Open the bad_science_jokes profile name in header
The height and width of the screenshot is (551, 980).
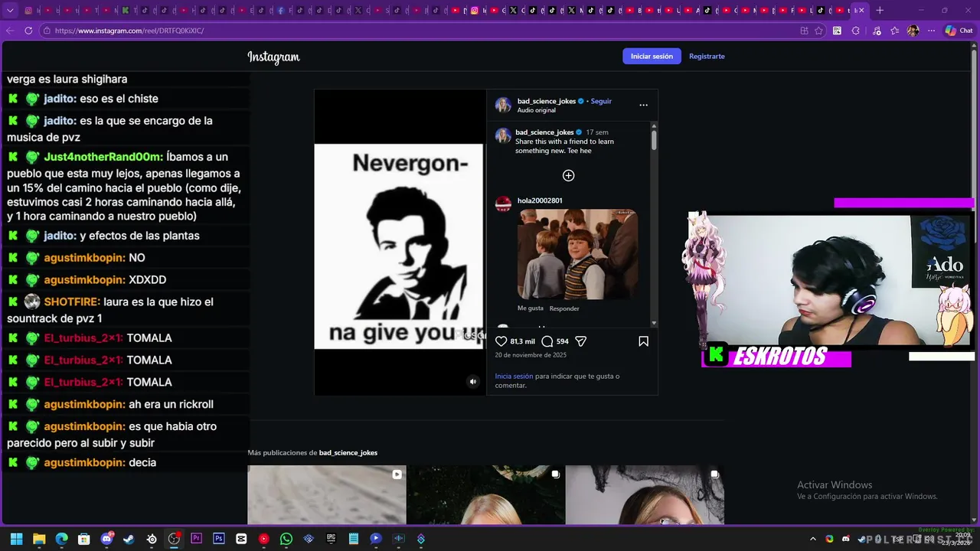(546, 101)
